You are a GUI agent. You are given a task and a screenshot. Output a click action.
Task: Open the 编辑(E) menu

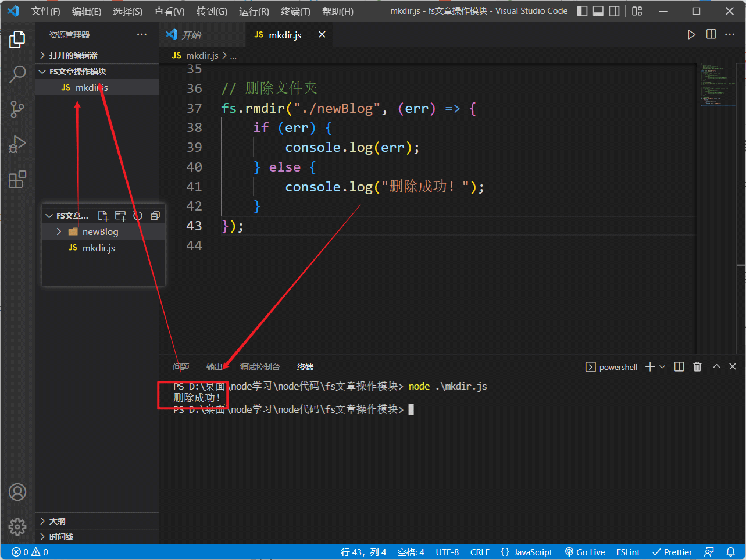(x=87, y=11)
